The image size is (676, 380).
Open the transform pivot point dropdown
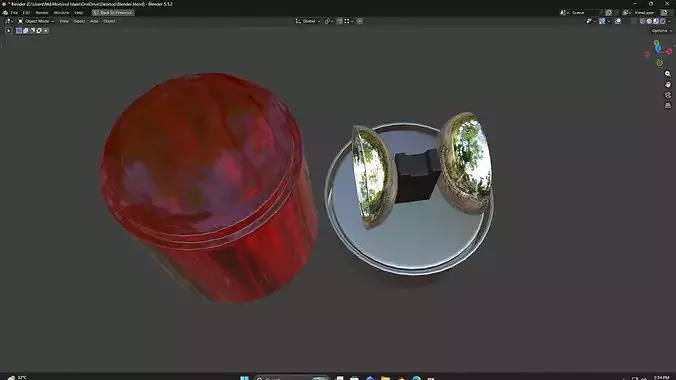[x=329, y=21]
